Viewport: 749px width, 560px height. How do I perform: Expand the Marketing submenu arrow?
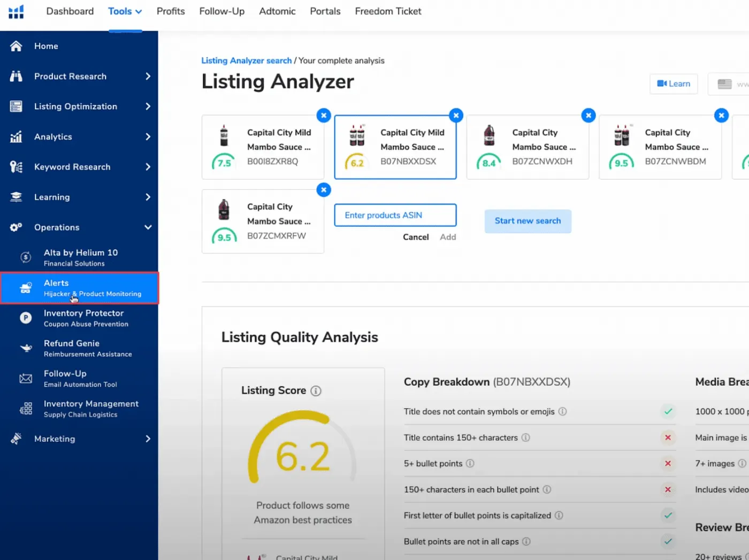point(148,439)
